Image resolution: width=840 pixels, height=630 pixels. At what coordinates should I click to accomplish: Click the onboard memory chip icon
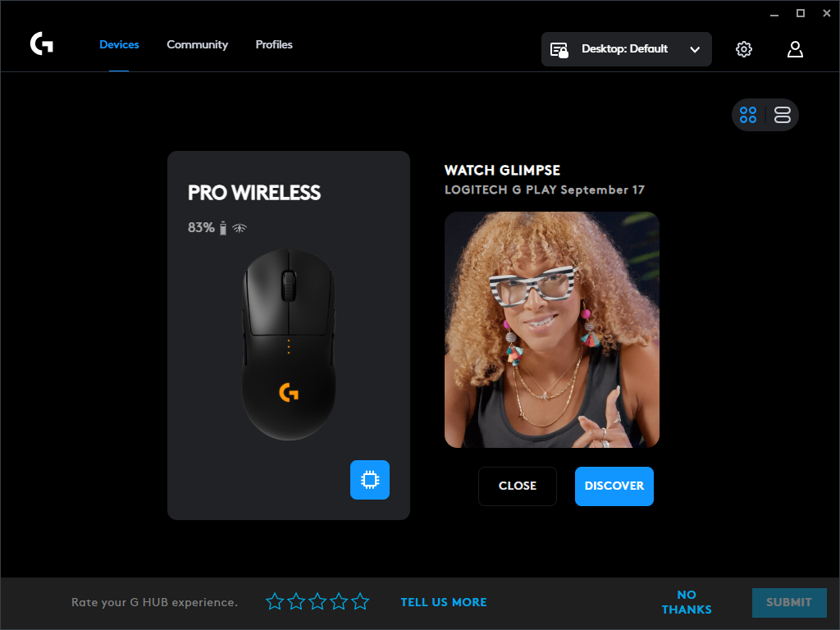pyautogui.click(x=370, y=479)
